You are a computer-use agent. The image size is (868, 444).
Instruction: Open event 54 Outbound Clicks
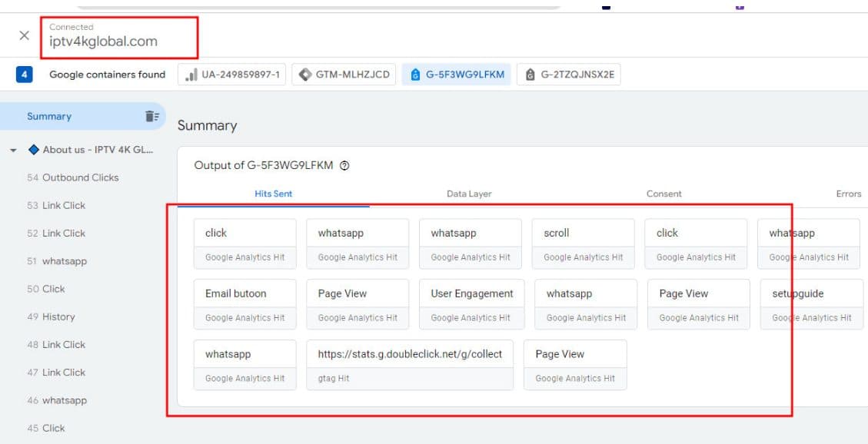pyautogui.click(x=72, y=177)
